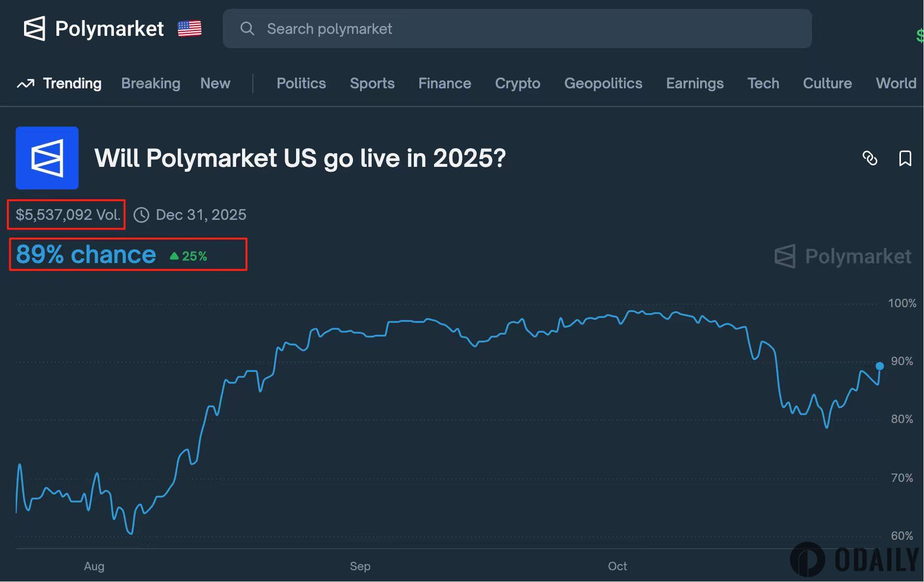This screenshot has width=924, height=582.
Task: Click the US flag icon beside Polymarket
Action: (x=190, y=28)
